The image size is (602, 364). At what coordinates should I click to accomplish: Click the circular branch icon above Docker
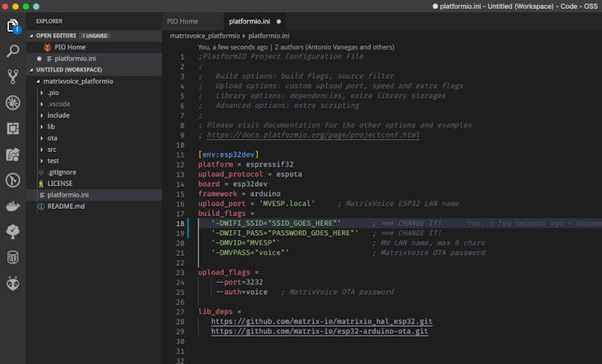pyautogui.click(x=13, y=180)
